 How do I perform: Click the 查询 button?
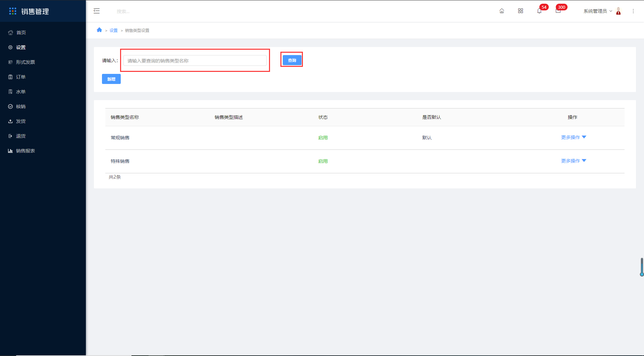[292, 60]
